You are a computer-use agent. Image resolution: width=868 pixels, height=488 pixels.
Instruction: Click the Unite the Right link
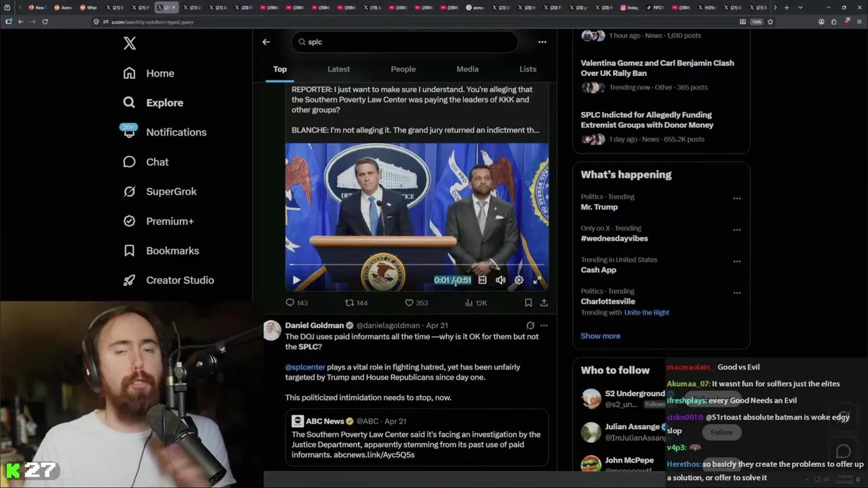tap(647, 312)
